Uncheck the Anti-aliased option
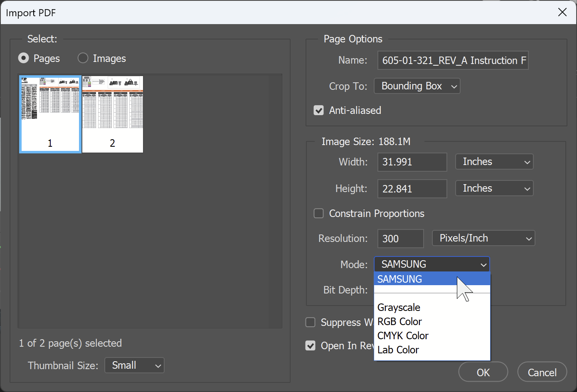This screenshot has height=392, width=577. (318, 110)
